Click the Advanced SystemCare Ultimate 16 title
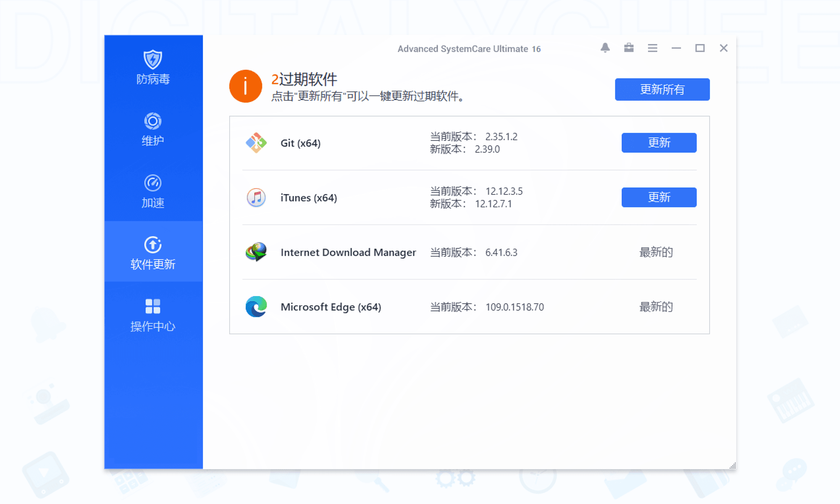Viewport: 840px width, 504px height. (x=469, y=49)
